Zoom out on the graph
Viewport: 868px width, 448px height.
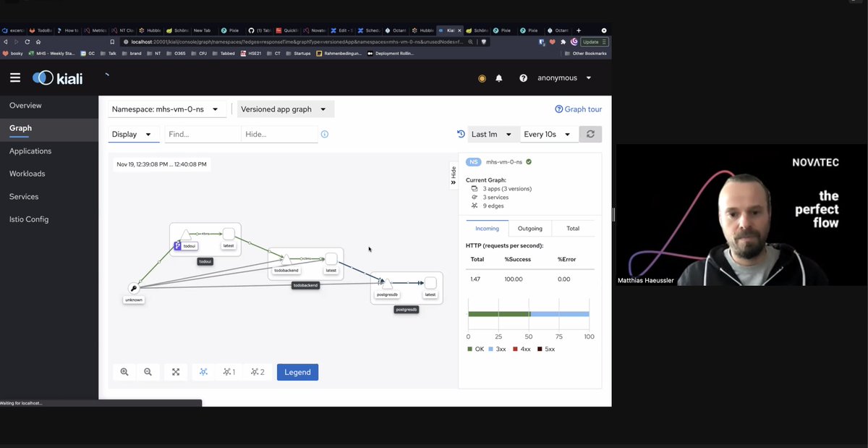(148, 372)
